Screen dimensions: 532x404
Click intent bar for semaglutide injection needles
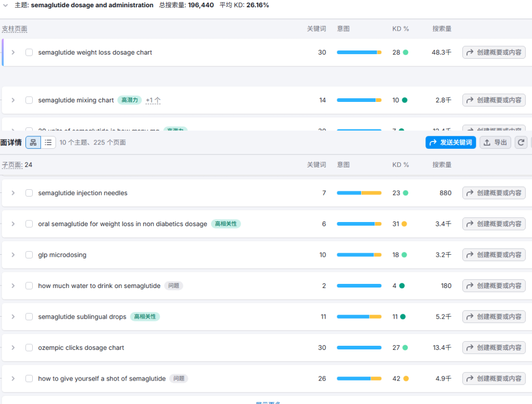pyautogui.click(x=359, y=193)
